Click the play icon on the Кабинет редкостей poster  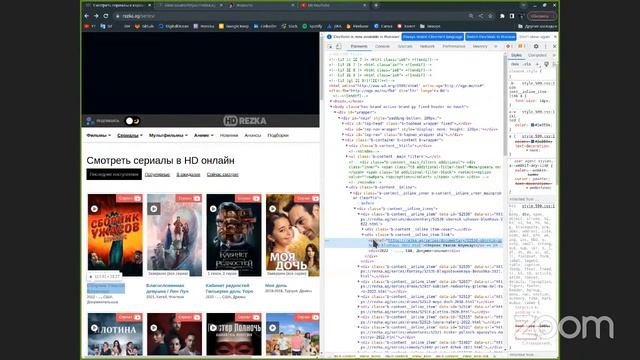pyautogui.click(x=213, y=209)
